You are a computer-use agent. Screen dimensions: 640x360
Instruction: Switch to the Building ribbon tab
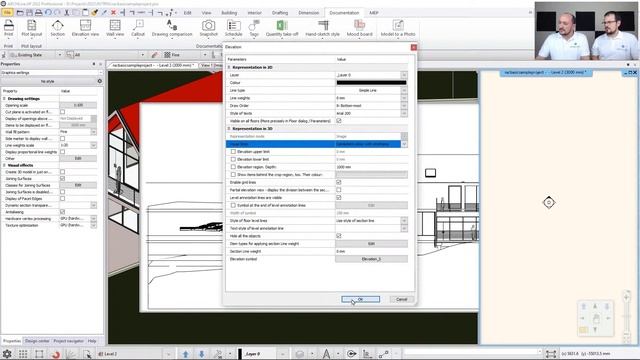(229, 13)
